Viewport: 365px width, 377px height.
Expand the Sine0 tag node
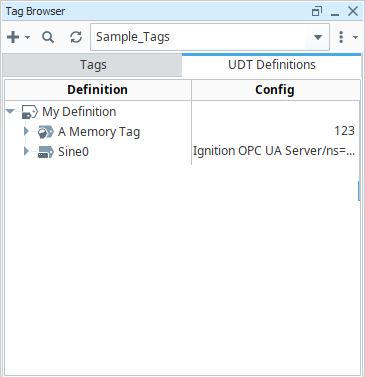tap(26, 151)
